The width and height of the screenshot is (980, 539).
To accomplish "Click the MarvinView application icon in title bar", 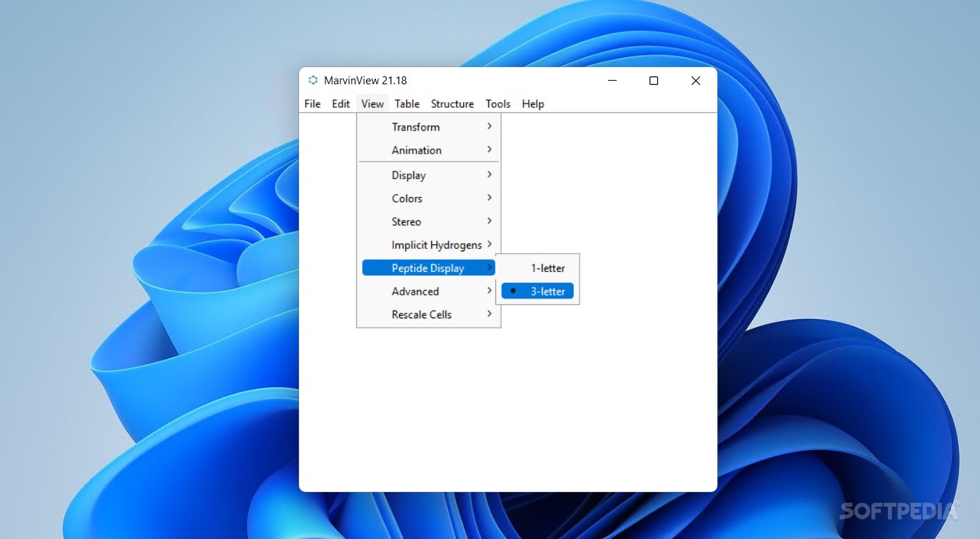I will tap(313, 80).
